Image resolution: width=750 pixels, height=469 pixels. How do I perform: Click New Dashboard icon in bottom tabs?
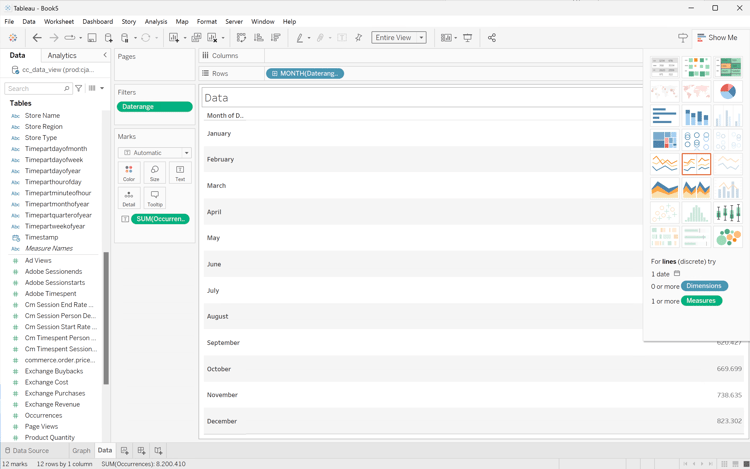(x=141, y=450)
